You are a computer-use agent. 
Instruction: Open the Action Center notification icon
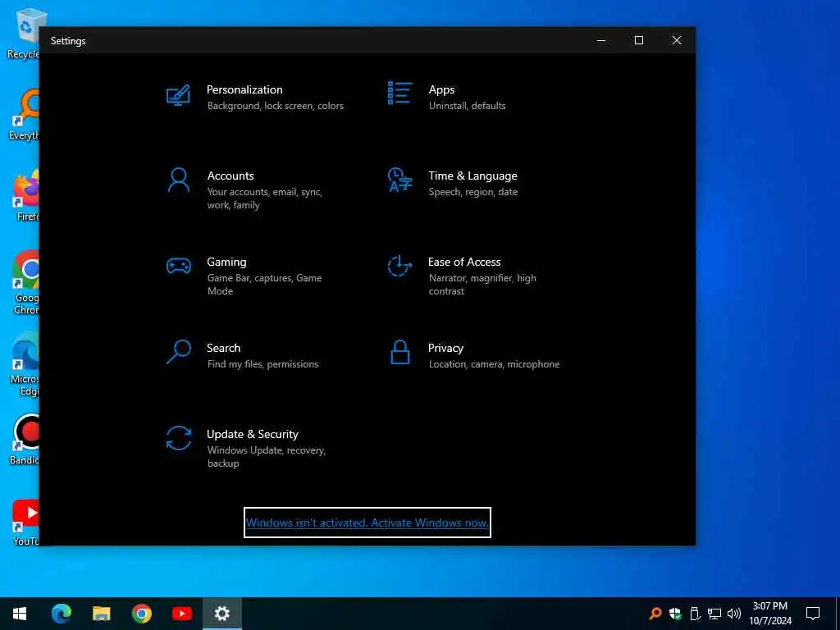813,614
